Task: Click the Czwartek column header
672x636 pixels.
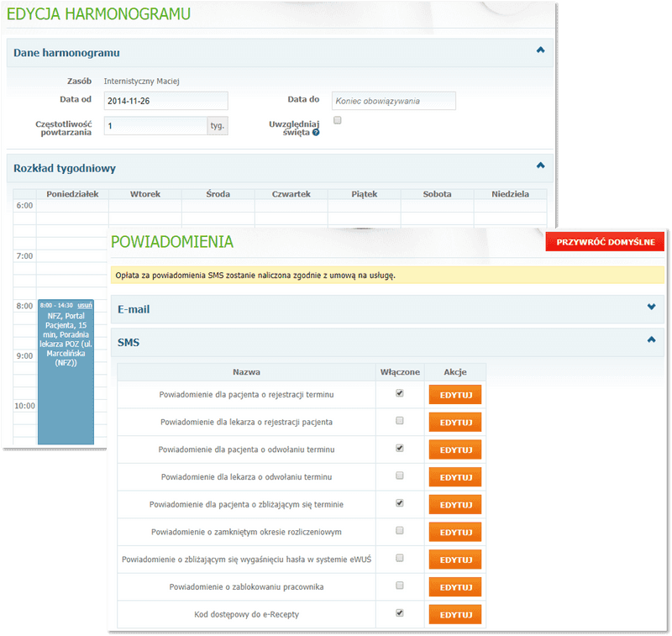Action: click(291, 194)
